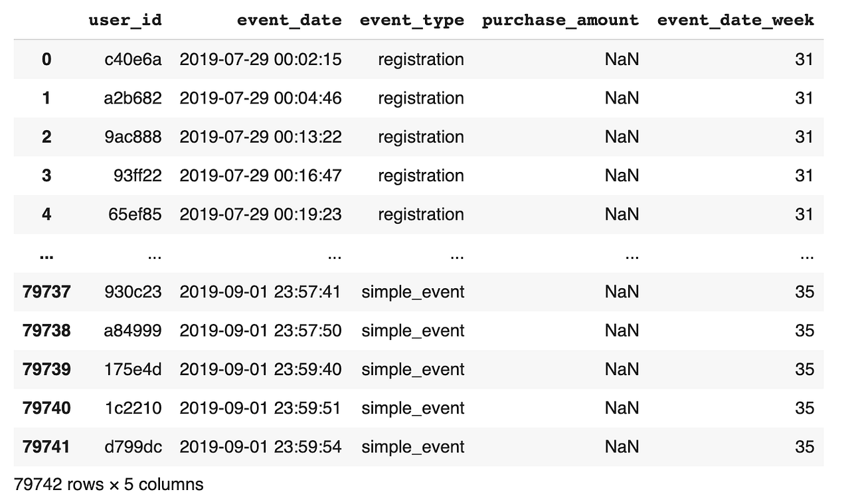The height and width of the screenshot is (504, 850).
Task: Select timestamp 2019-09-01 23:59:40
Action: click(x=260, y=369)
